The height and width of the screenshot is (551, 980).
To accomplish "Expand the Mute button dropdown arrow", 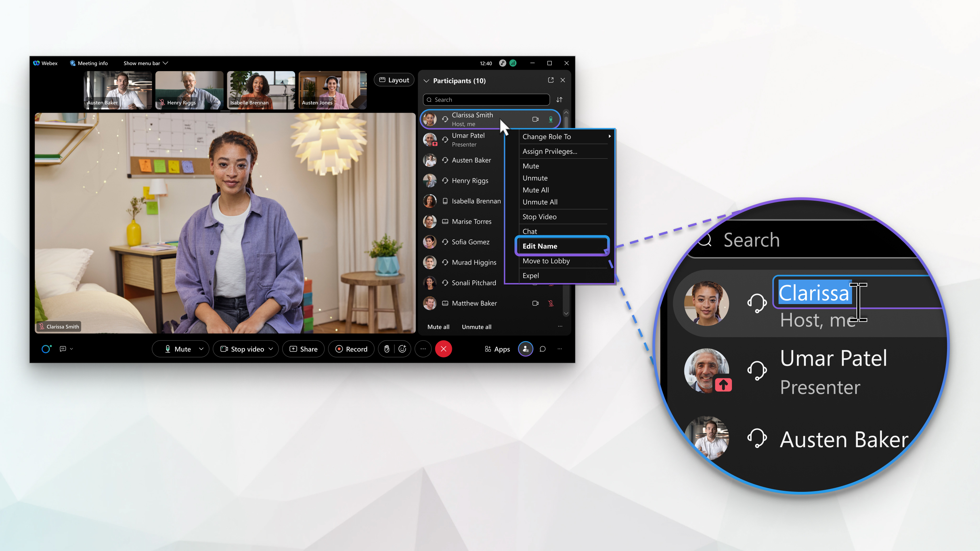I will [x=201, y=349].
